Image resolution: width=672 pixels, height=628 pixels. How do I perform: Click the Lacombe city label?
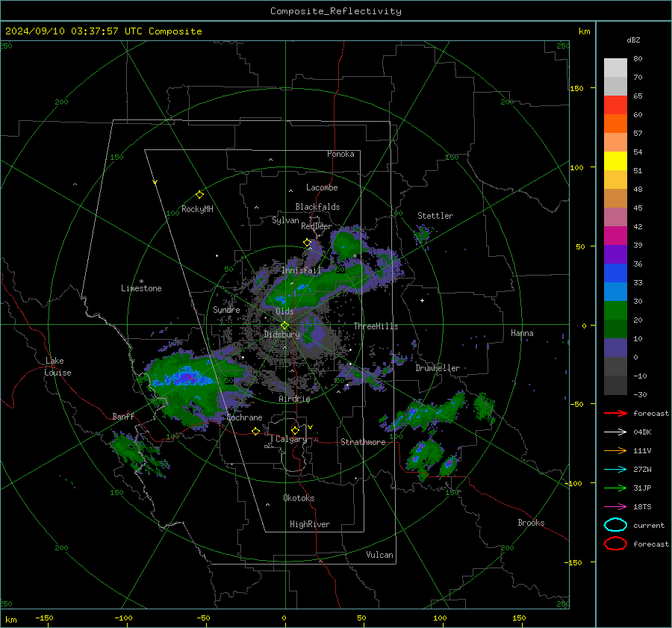pyautogui.click(x=322, y=187)
